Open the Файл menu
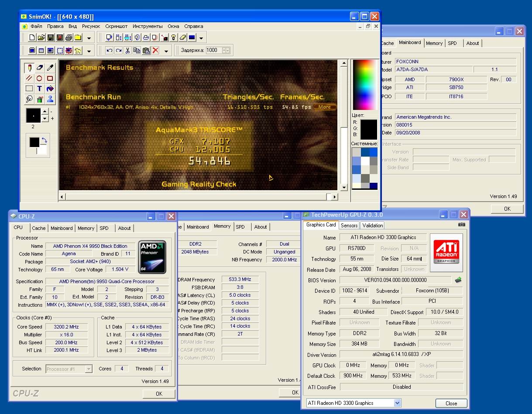Screen dimensions: 532x414 (x=36, y=26)
